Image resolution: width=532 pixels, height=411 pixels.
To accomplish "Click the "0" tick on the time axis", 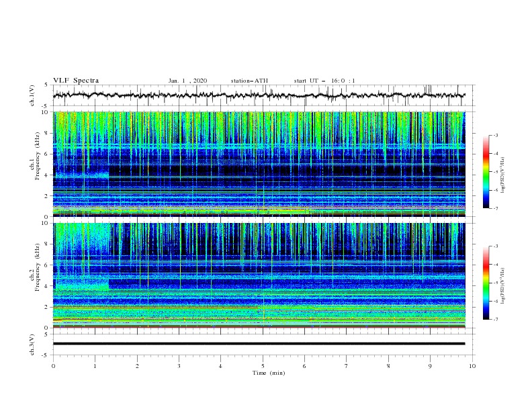I will pos(53,366).
